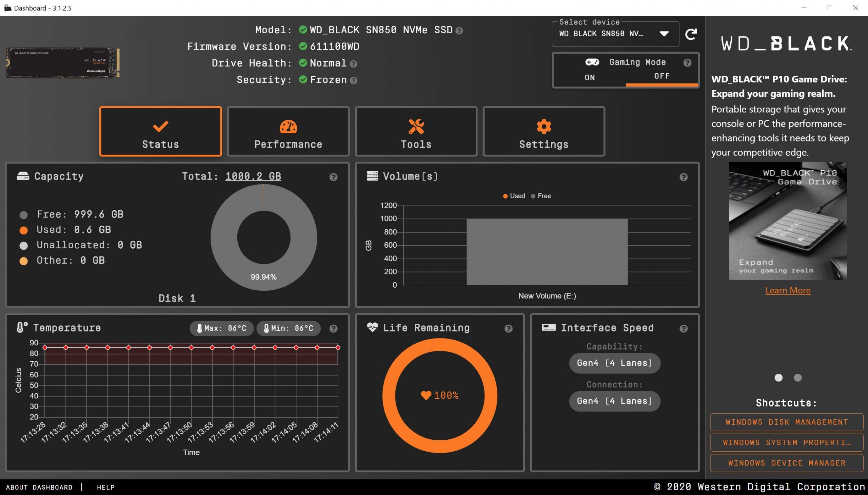
Task: Switch to the Tools tab
Action: [416, 132]
